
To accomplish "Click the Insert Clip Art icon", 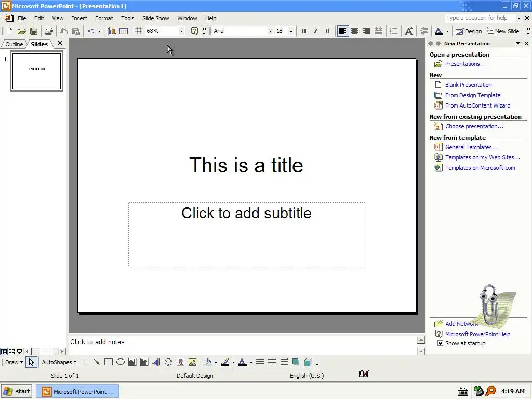I will (180, 362).
